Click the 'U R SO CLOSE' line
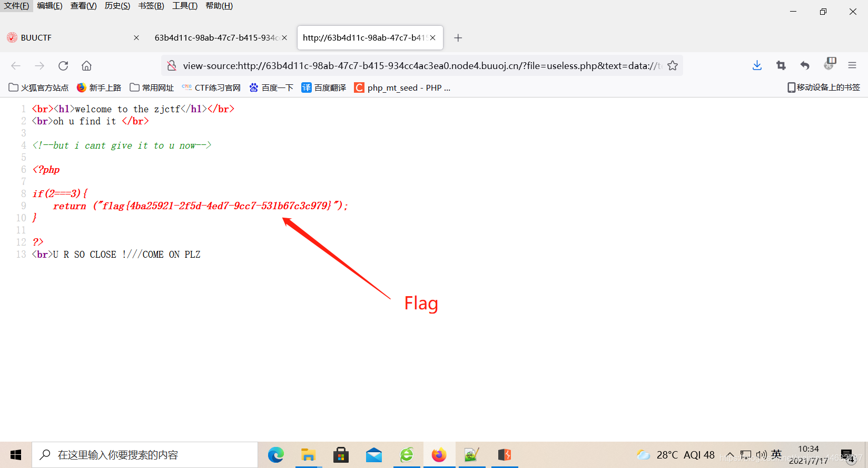 pos(116,255)
